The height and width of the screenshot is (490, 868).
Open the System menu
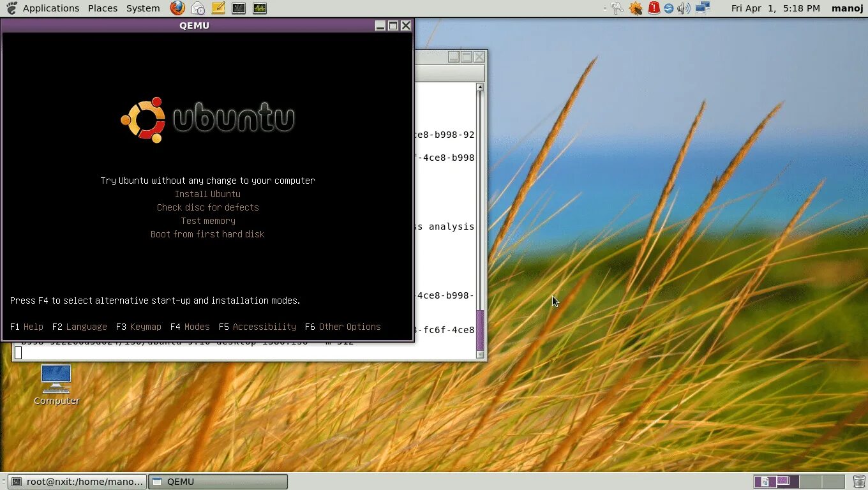143,8
